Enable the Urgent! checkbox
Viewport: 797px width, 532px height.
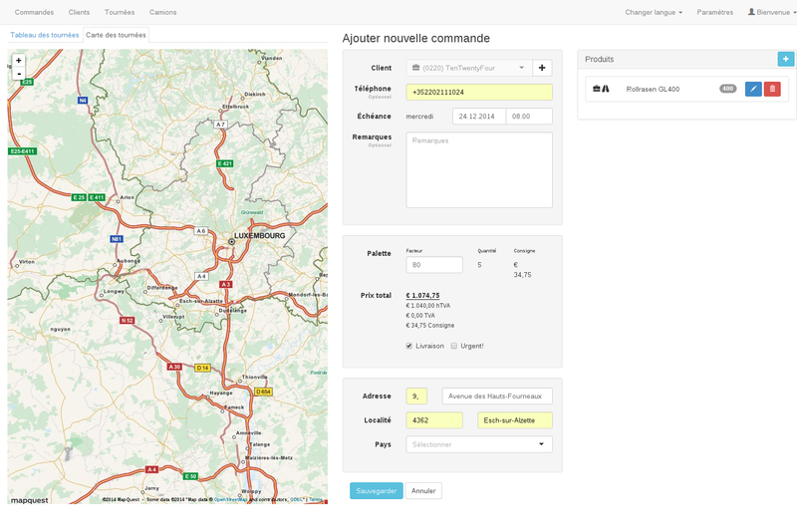[x=454, y=346]
